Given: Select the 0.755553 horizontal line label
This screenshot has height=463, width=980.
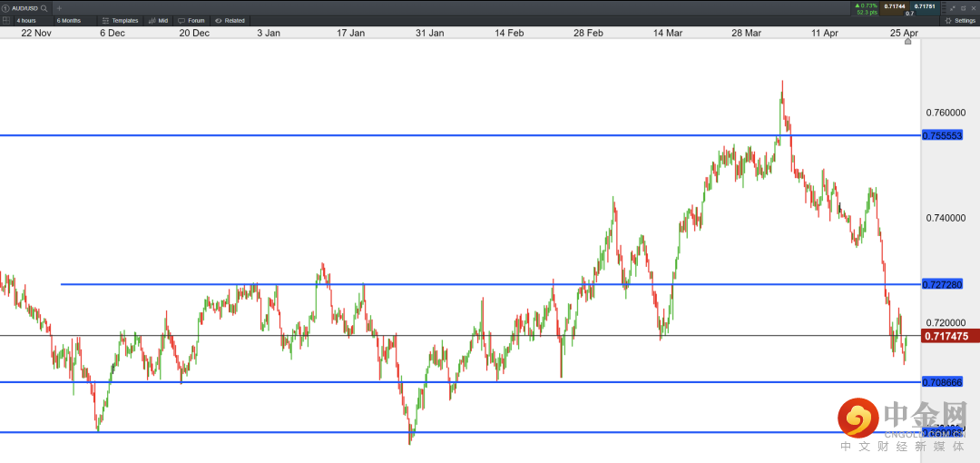Looking at the screenshot, I should click(x=942, y=135).
